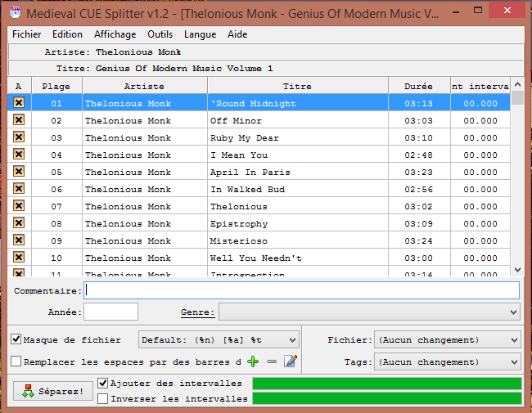Screen dimensions: 532x413
Task: Open the Fichier (Aucun changement) dropdown
Action: click(447, 339)
